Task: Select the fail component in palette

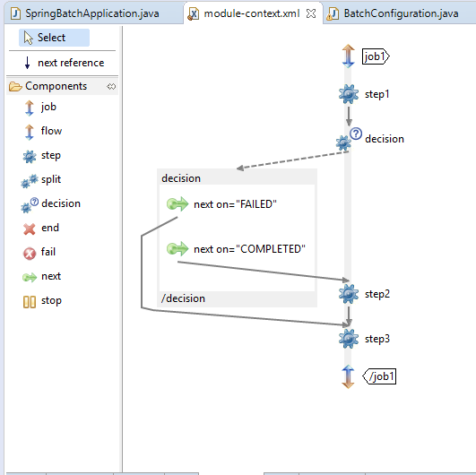Action: 39,252
